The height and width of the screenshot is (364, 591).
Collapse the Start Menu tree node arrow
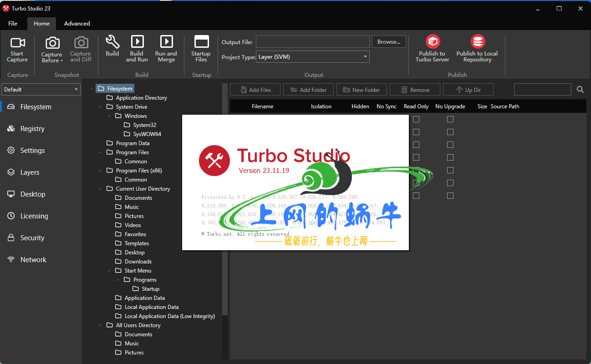[109, 271]
